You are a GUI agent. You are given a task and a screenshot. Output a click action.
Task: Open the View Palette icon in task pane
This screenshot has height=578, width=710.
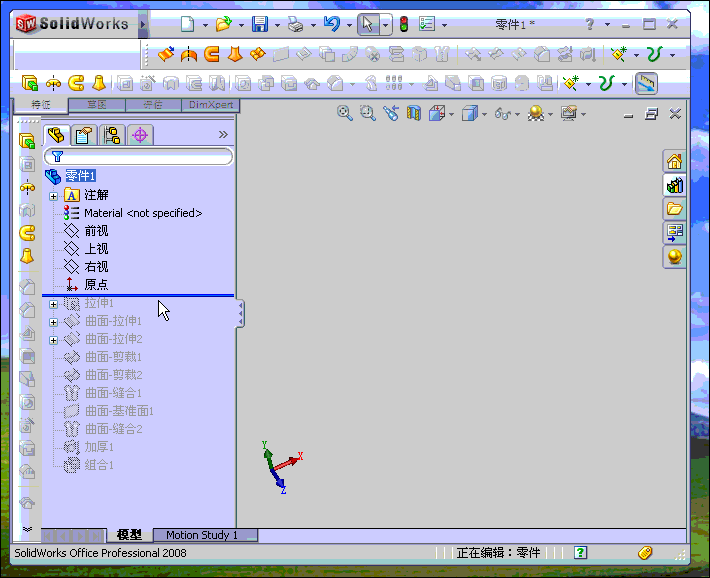click(x=674, y=233)
